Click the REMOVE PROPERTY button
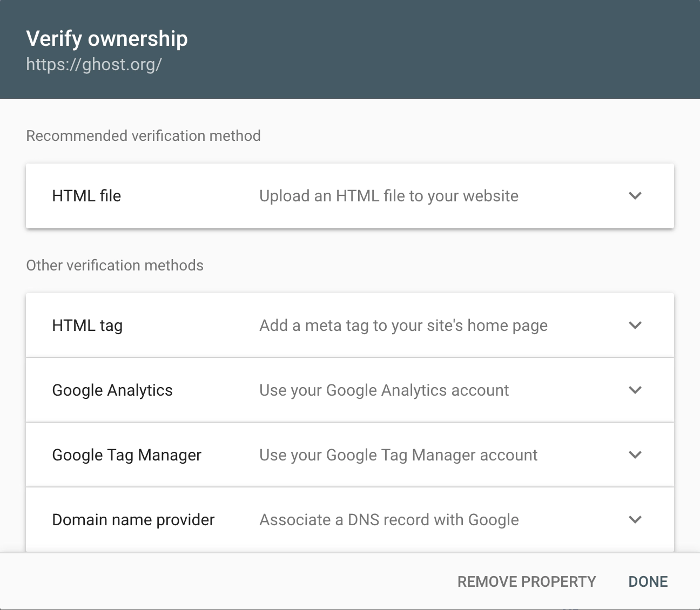The width and height of the screenshot is (700, 610). coord(526,581)
